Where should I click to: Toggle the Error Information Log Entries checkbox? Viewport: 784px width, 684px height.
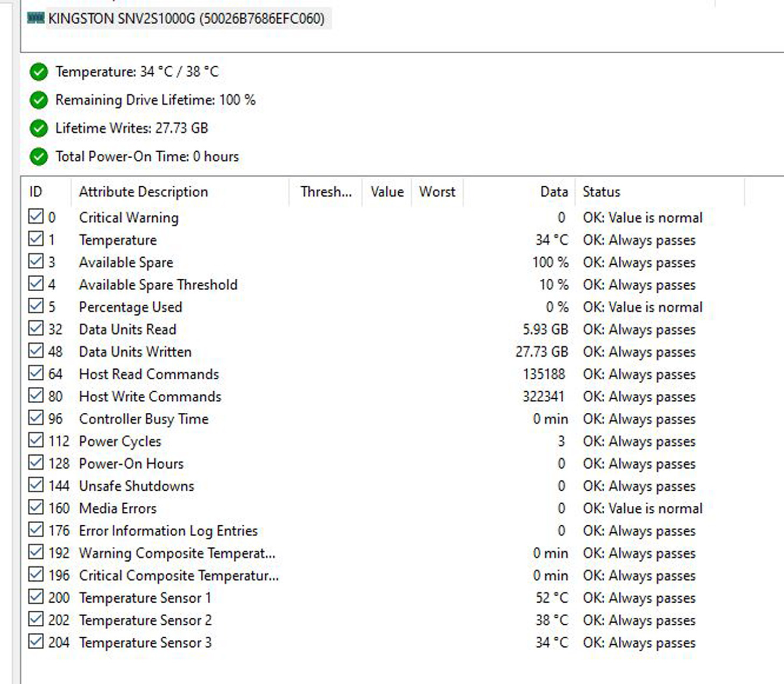(36, 530)
